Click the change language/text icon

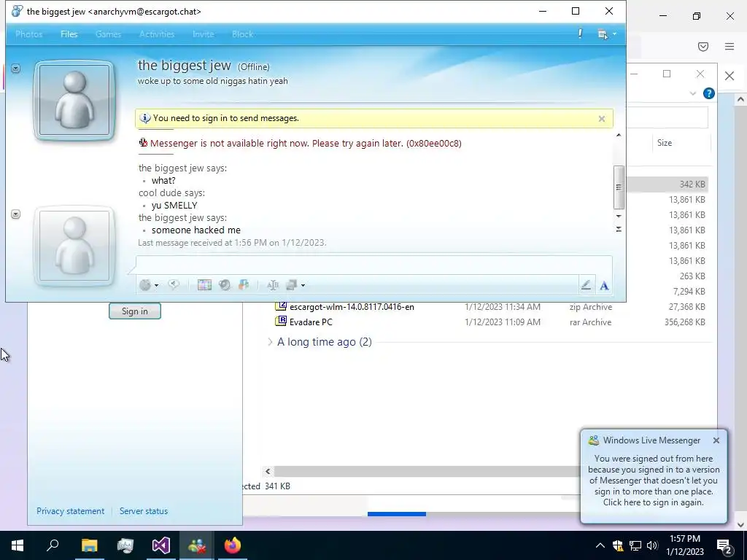pyautogui.click(x=273, y=285)
